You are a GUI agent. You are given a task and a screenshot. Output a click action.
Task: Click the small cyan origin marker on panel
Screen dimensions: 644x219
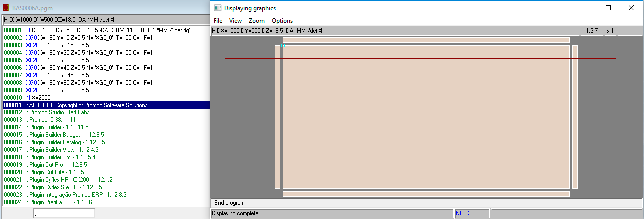point(283,45)
